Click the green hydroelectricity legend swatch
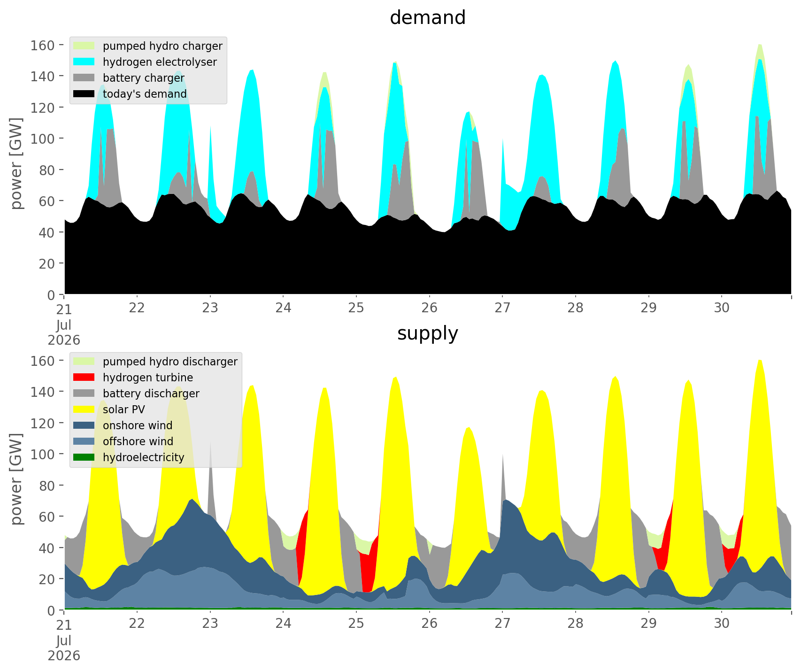This screenshot has width=801, height=672. point(84,457)
